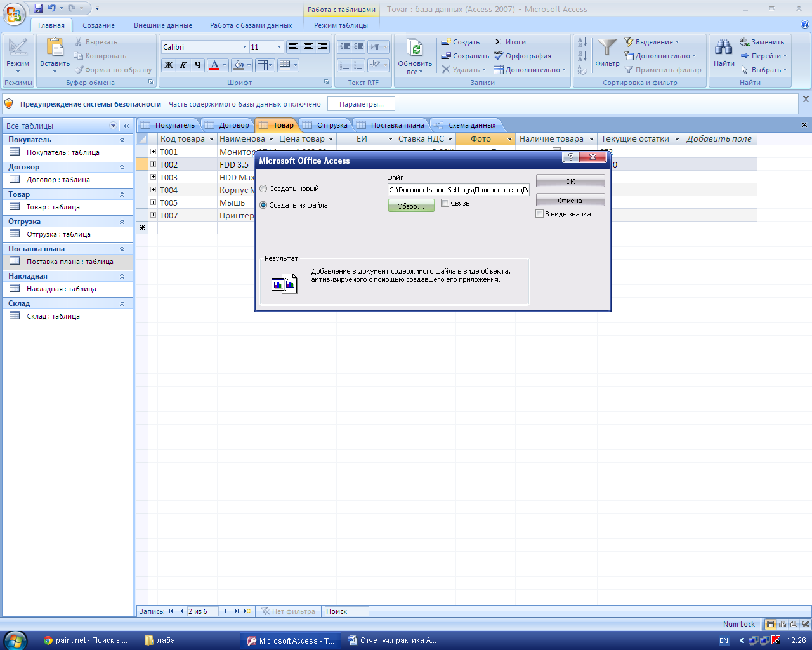Open Windows Start button

click(15, 640)
